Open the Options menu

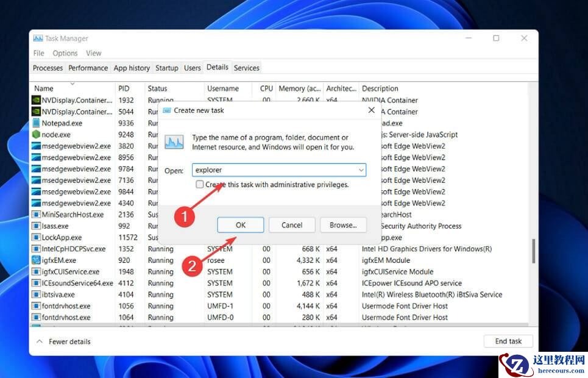[x=65, y=53]
